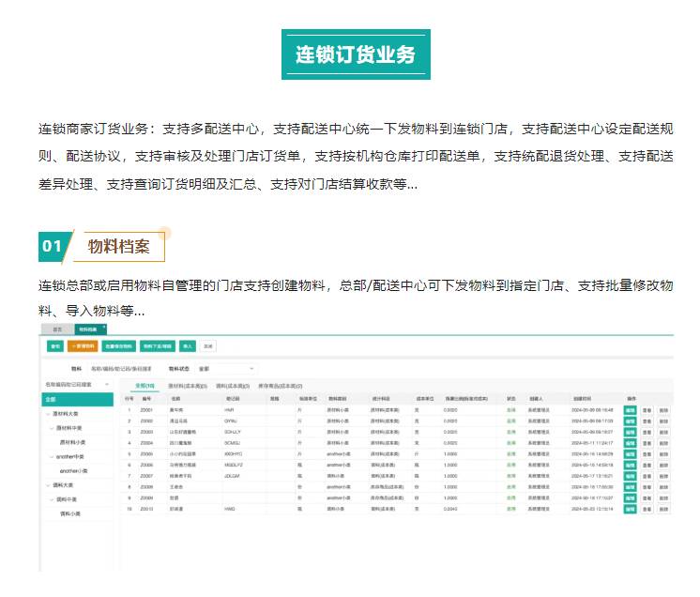The height and width of the screenshot is (597, 700).
Task: Click 删除 for row Z0004
Action: coord(663,443)
